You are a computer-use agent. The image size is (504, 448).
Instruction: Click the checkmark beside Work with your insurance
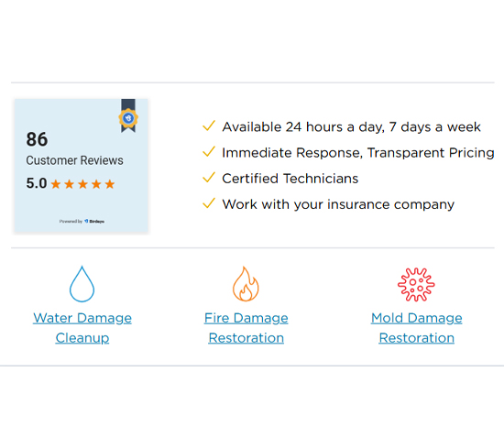[209, 203]
